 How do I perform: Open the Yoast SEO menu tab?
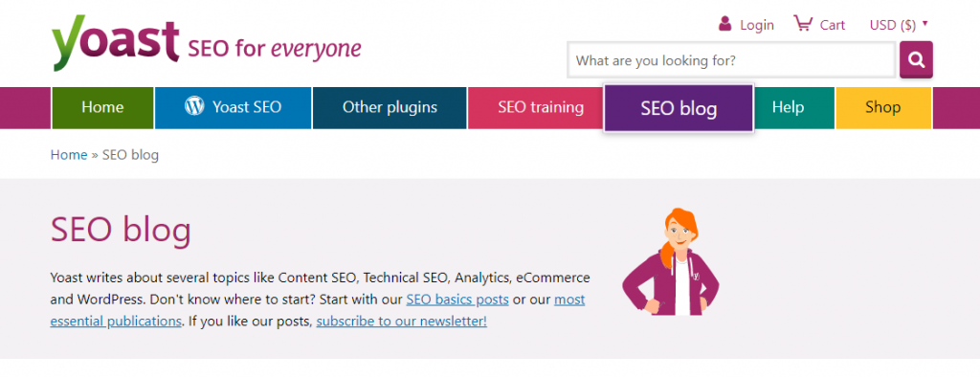[234, 107]
